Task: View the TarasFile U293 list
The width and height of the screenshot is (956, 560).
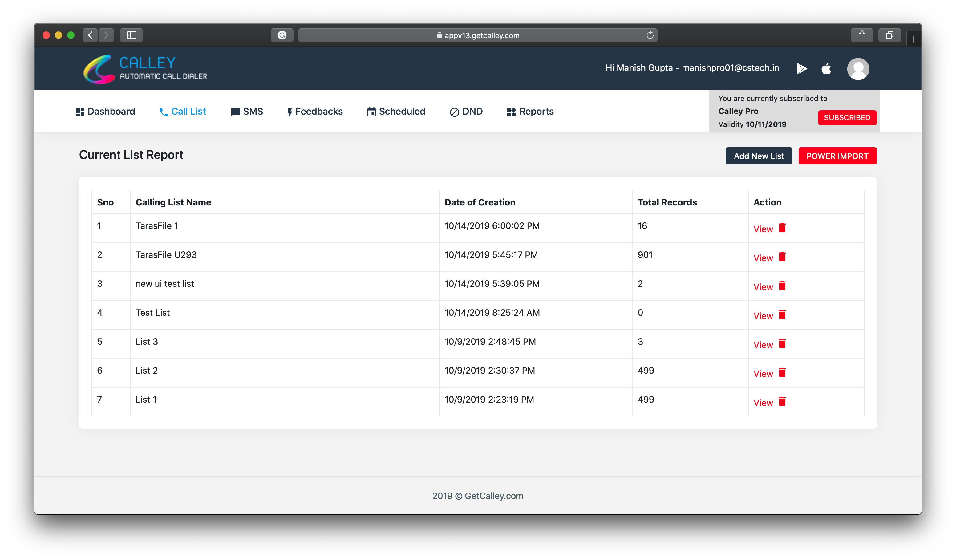Action: 763,258
